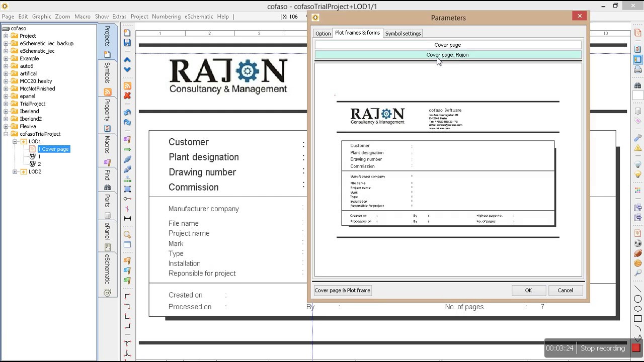
Task: Click the Cover page & Plot frame button
Action: point(342,290)
